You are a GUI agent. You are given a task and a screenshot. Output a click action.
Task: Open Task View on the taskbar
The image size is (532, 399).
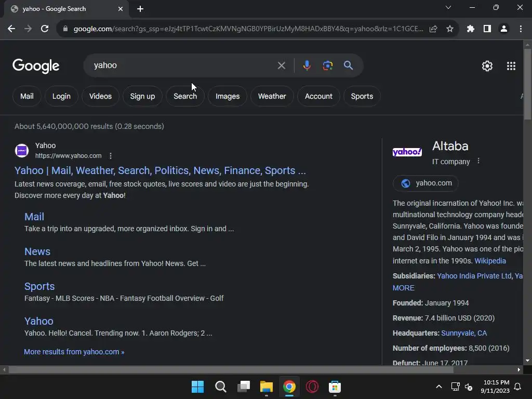coord(244,387)
